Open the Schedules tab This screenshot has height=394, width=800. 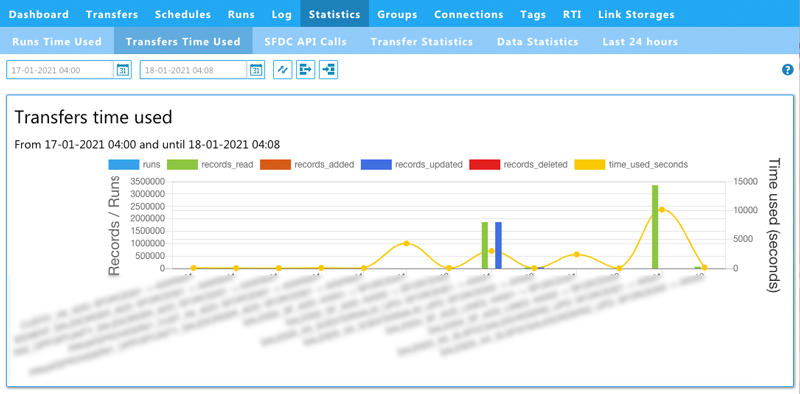pos(183,14)
